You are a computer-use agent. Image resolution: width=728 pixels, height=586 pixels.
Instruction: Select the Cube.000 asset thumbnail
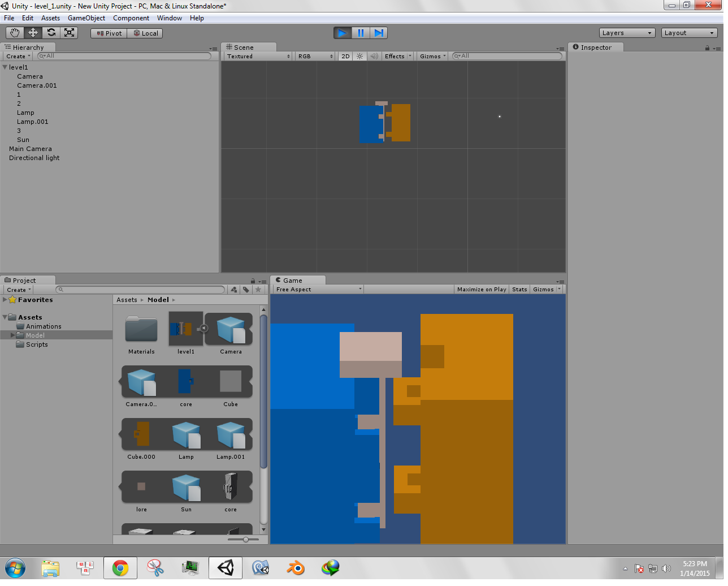pyautogui.click(x=141, y=434)
